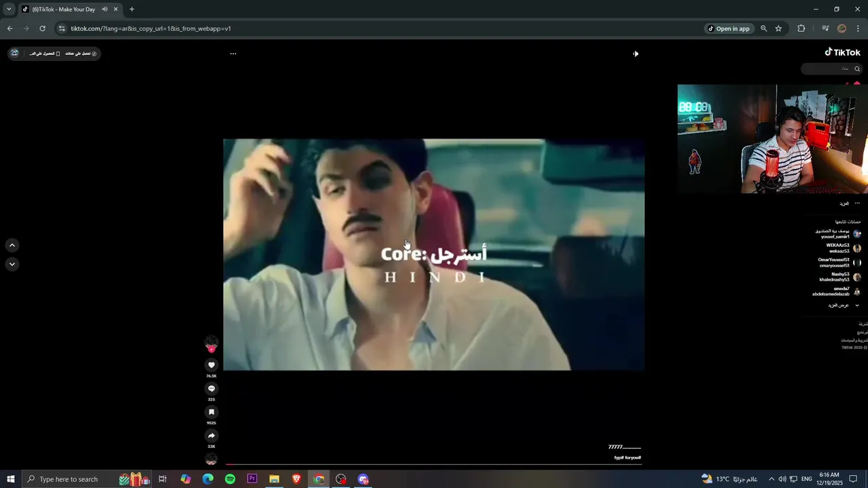The height and width of the screenshot is (488, 868).
Task: Click the #fyp #foryou hashtag caption
Action: click(627, 457)
